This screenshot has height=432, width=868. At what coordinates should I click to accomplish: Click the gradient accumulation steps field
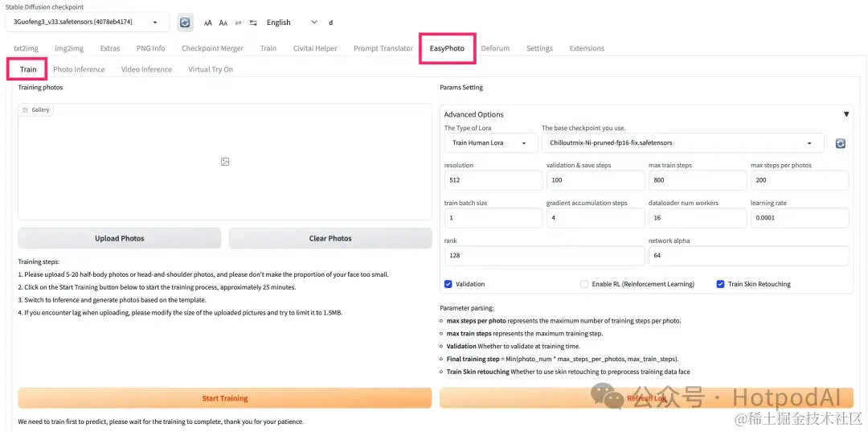pos(596,218)
